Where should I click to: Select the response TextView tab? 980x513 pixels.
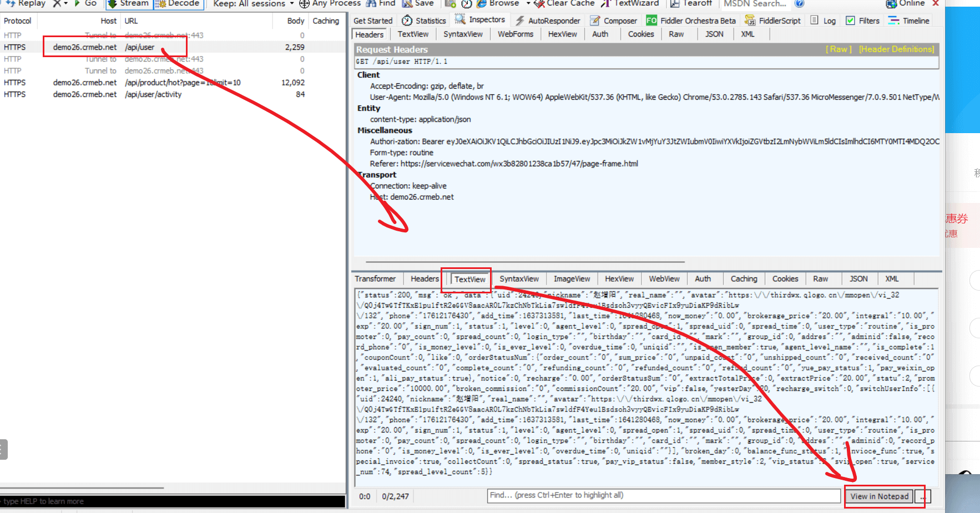[470, 280]
